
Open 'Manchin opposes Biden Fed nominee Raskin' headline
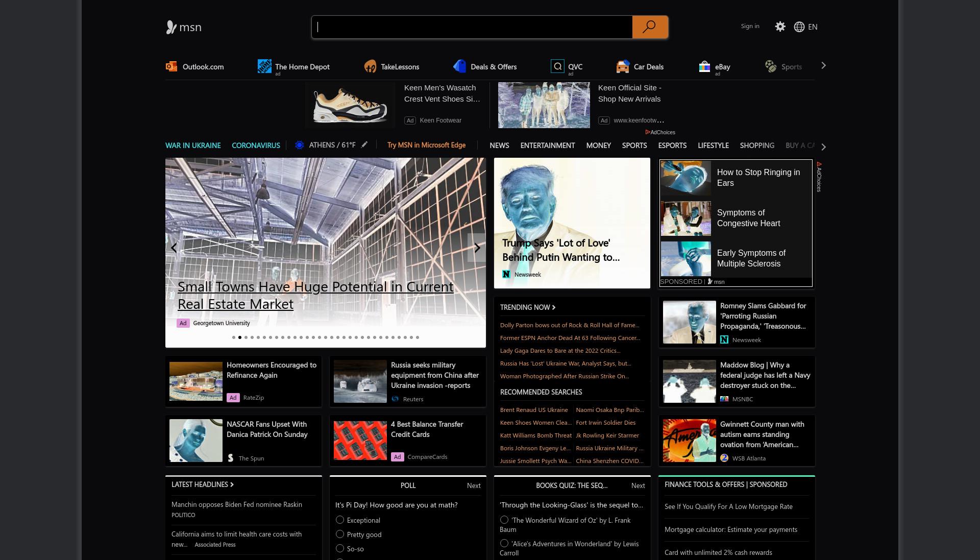click(x=237, y=504)
